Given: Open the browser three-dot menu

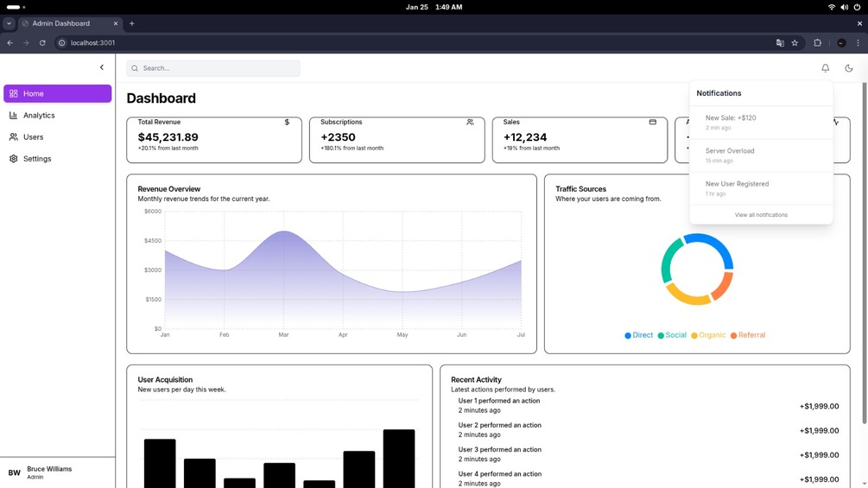Looking at the screenshot, I should coord(858,42).
